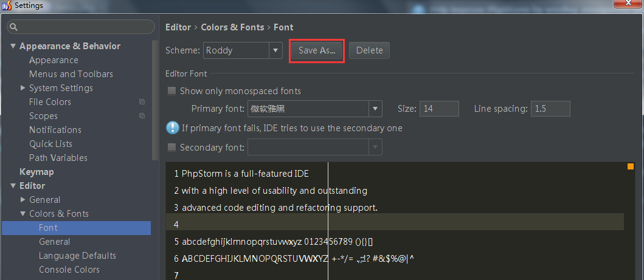This screenshot has height=280, width=644.
Task: Click the copy icon beside Scopes
Action: tap(142, 115)
